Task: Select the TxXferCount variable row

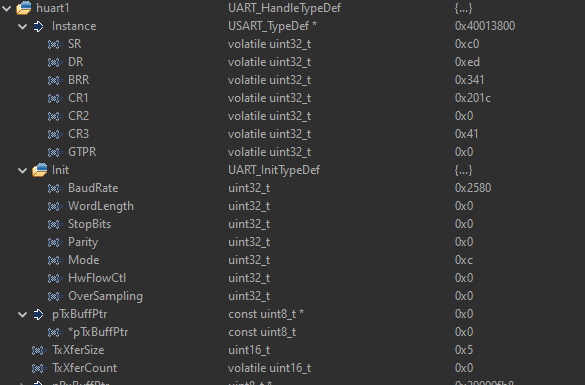Action: [292, 368]
